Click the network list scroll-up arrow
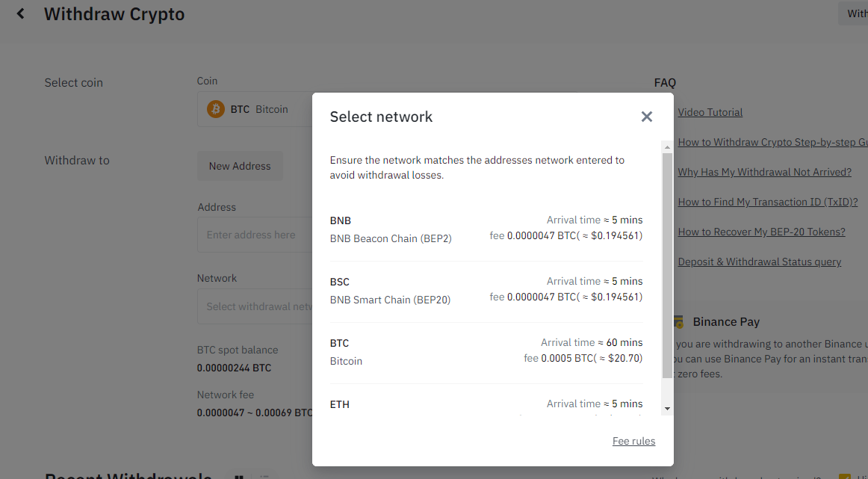This screenshot has width=868, height=479. 667,146
